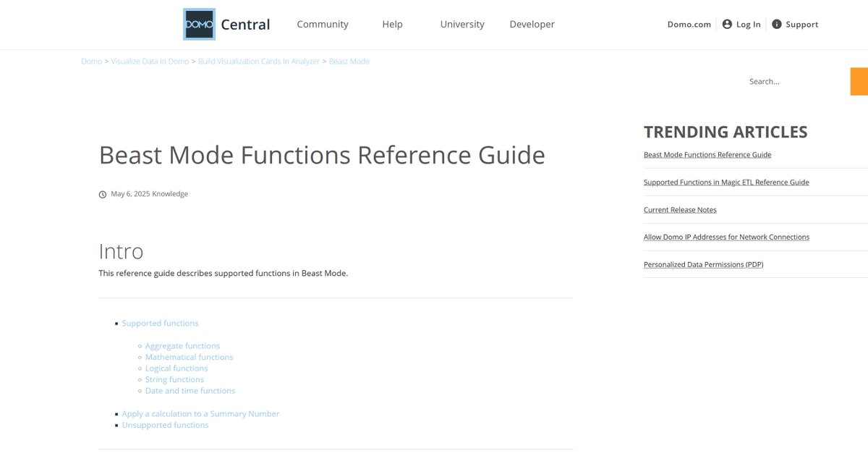868x472 pixels.
Task: Click the page title Beast Mode Functions Reference Guide
Action: tap(322, 155)
